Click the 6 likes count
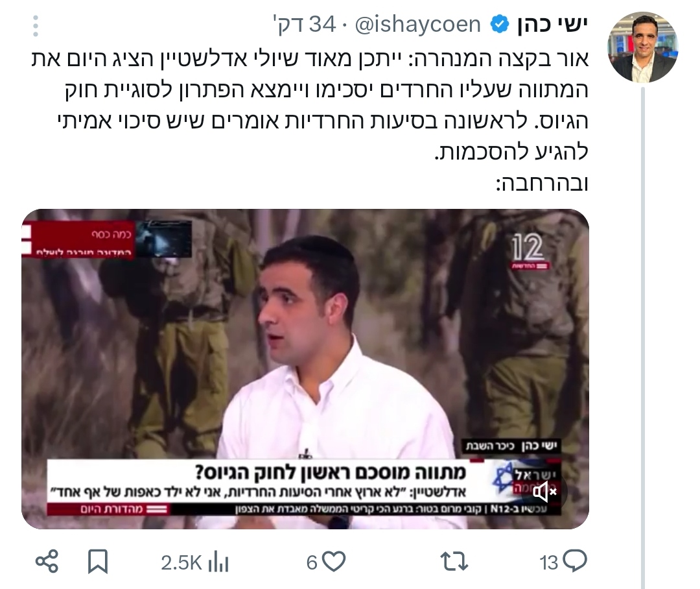Viewport: 700px width, 589px height. coord(312,562)
